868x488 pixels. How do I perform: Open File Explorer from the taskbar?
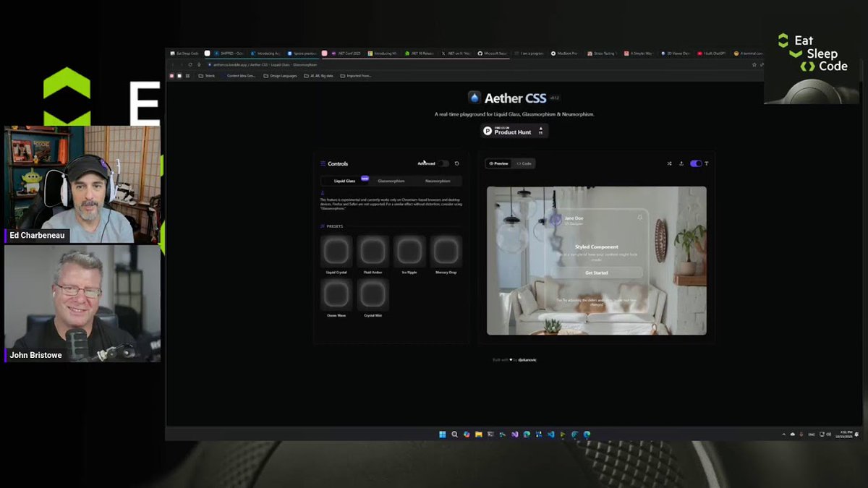(479, 435)
